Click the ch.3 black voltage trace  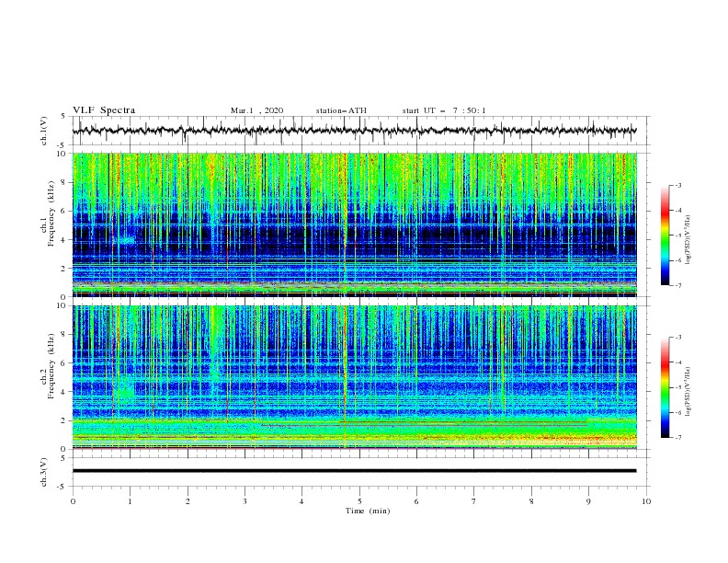(354, 471)
